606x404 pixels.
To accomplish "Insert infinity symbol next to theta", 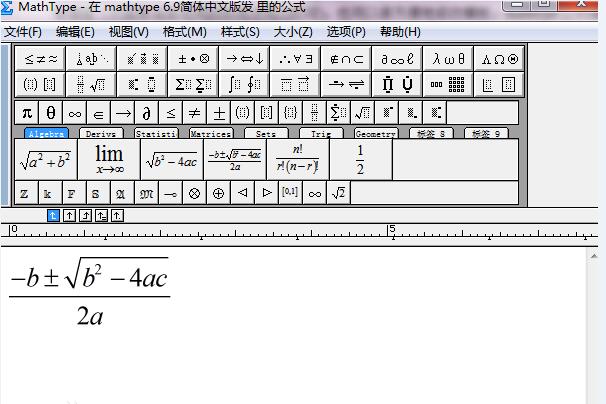I will tap(75, 113).
